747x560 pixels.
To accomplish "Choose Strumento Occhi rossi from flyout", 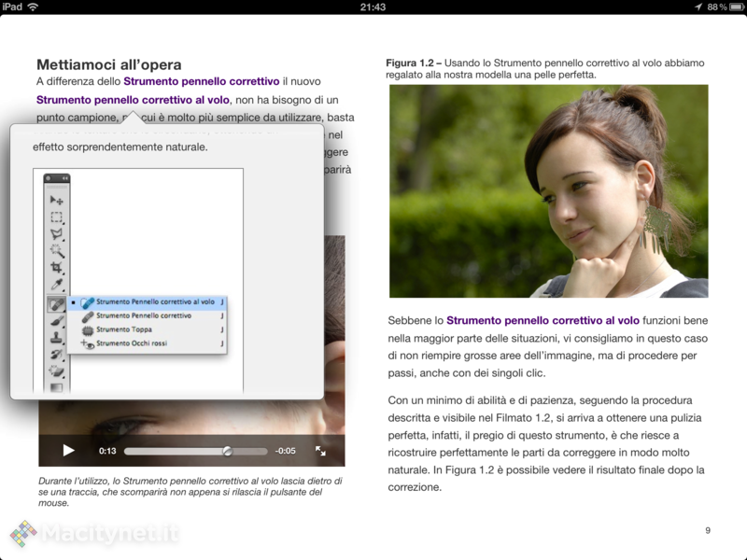I will pyautogui.click(x=131, y=343).
